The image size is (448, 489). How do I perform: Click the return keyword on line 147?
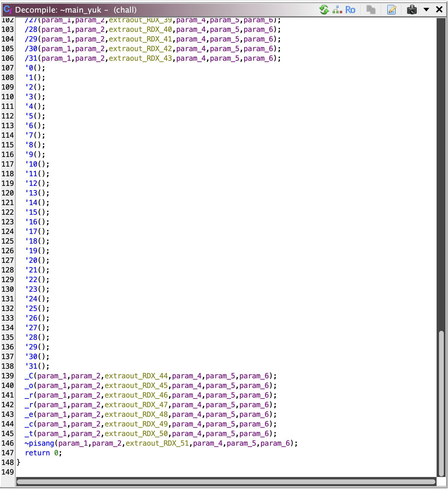coord(37,453)
